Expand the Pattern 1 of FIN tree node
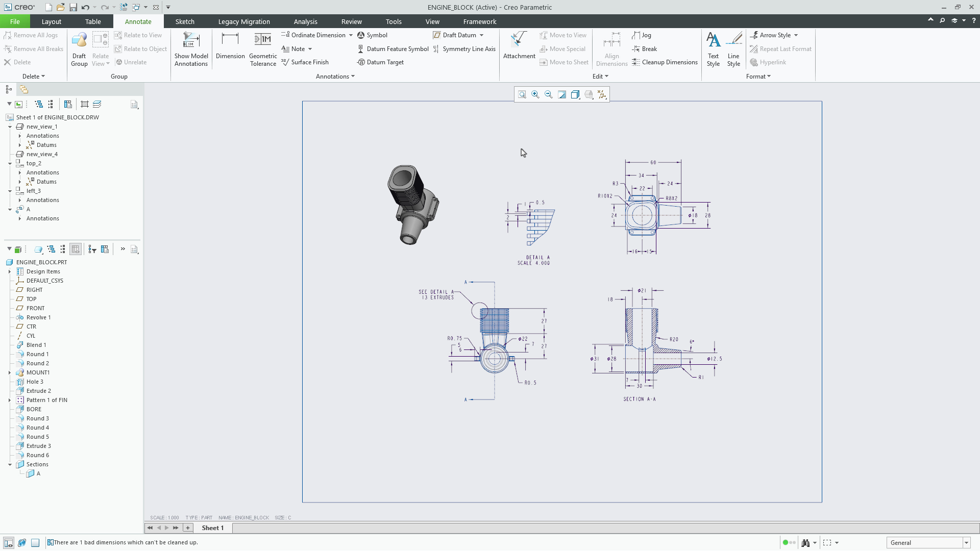Screen dimensions: 980x551 (x=10, y=400)
